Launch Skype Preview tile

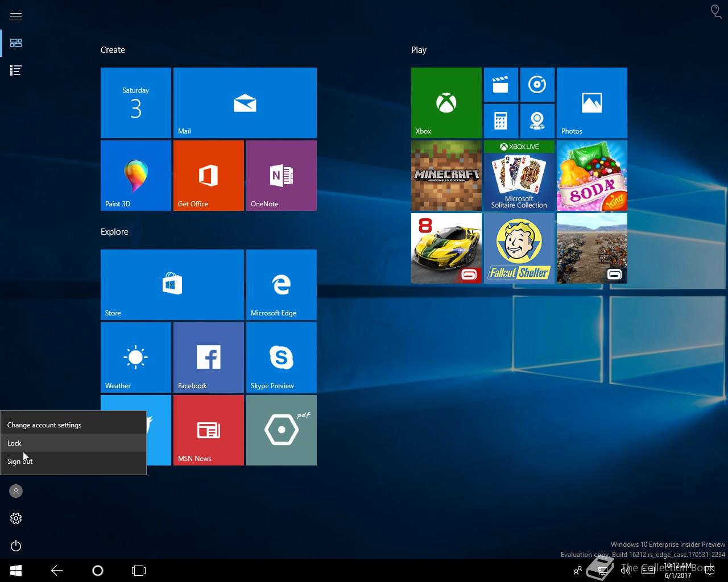[x=282, y=357]
